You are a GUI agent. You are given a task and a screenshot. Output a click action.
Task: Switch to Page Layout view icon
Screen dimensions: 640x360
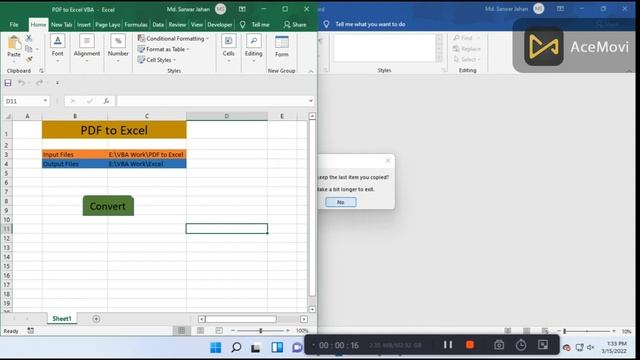(x=200, y=331)
